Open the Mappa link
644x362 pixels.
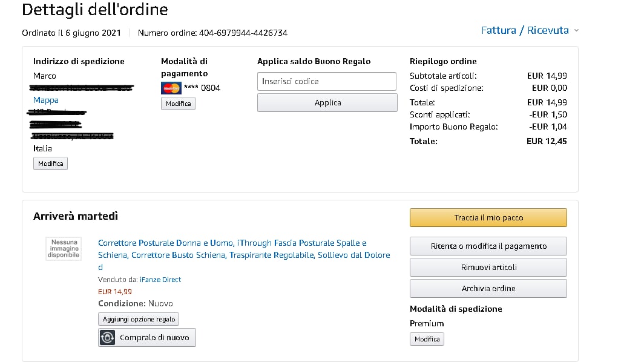pyautogui.click(x=46, y=100)
